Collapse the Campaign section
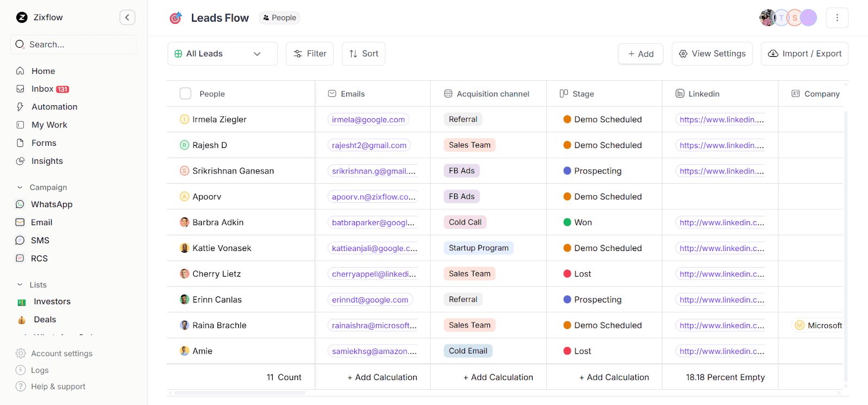Image resolution: width=868 pixels, height=405 pixels. pos(20,187)
